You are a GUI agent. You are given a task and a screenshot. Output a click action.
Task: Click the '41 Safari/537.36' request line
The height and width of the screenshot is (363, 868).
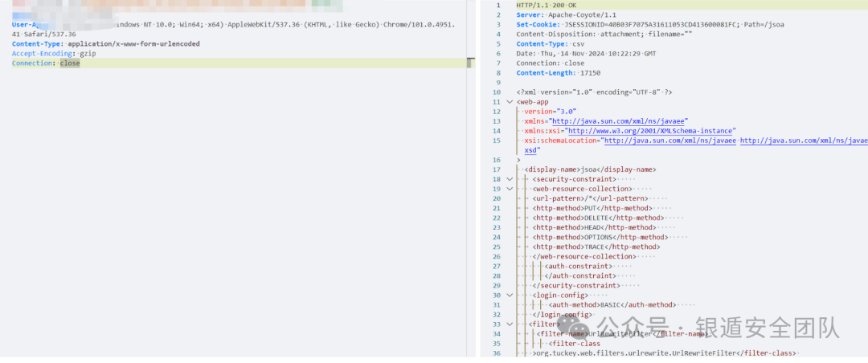(x=43, y=35)
